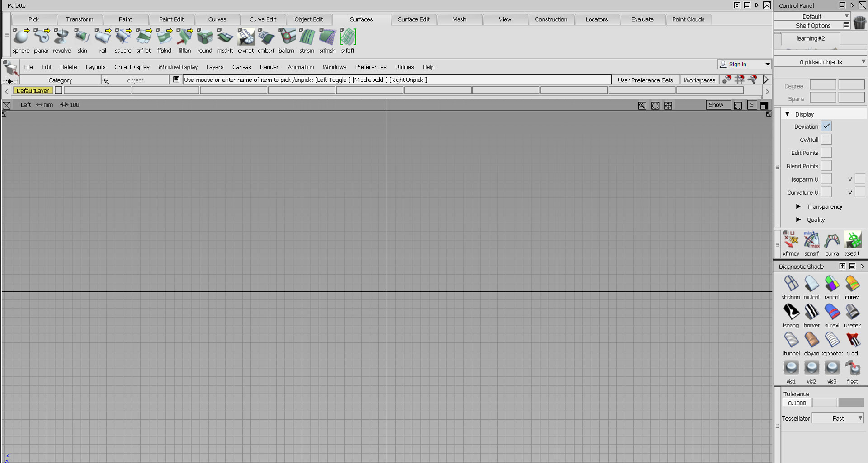Image resolution: width=868 pixels, height=463 pixels.
Task: Enable the clayao shading mode
Action: 811,340
